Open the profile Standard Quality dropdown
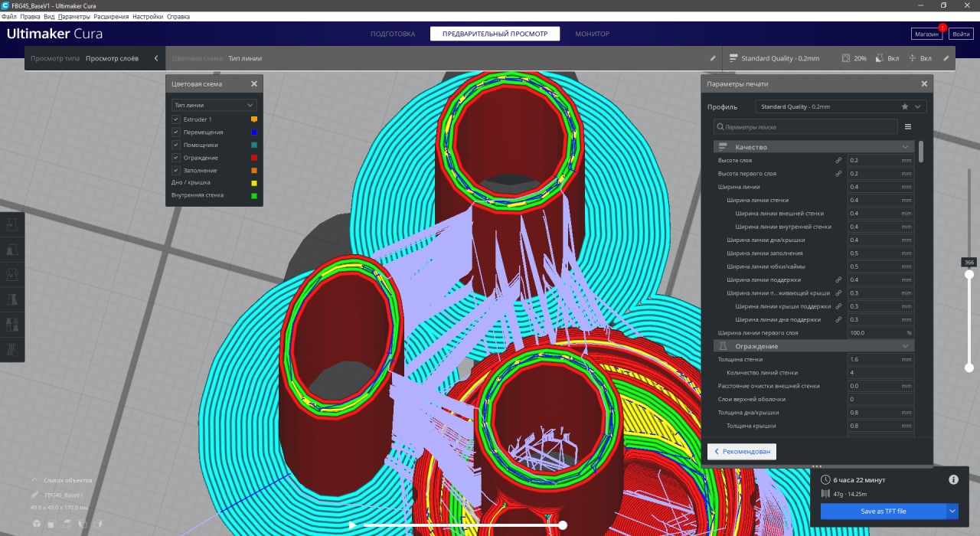The image size is (980, 536). click(841, 106)
